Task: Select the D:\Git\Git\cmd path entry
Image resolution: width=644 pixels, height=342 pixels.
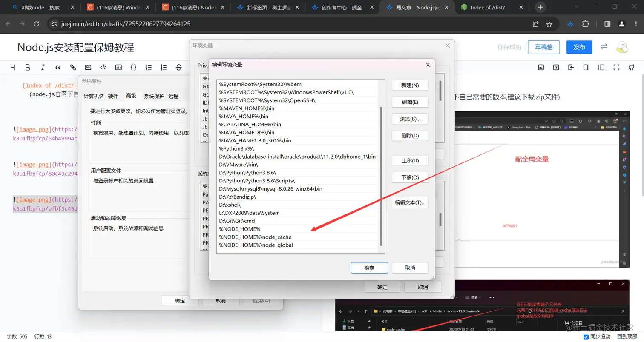Action: [297, 221]
